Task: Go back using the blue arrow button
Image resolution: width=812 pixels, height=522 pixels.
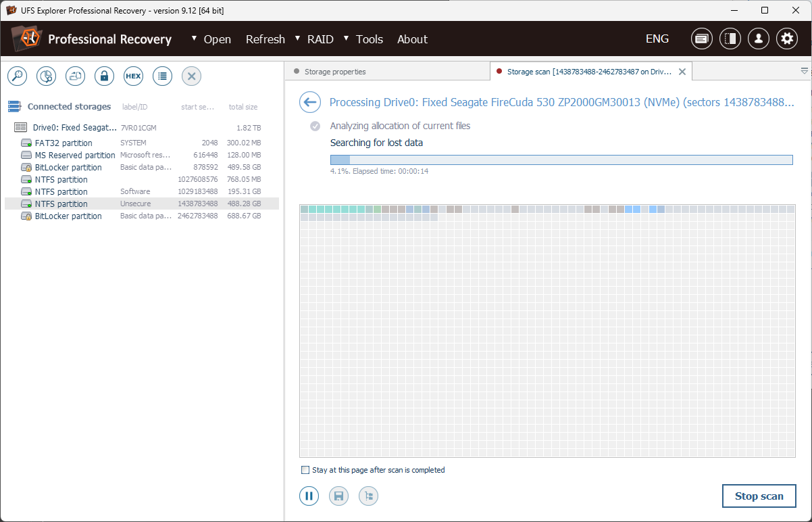Action: click(x=309, y=102)
